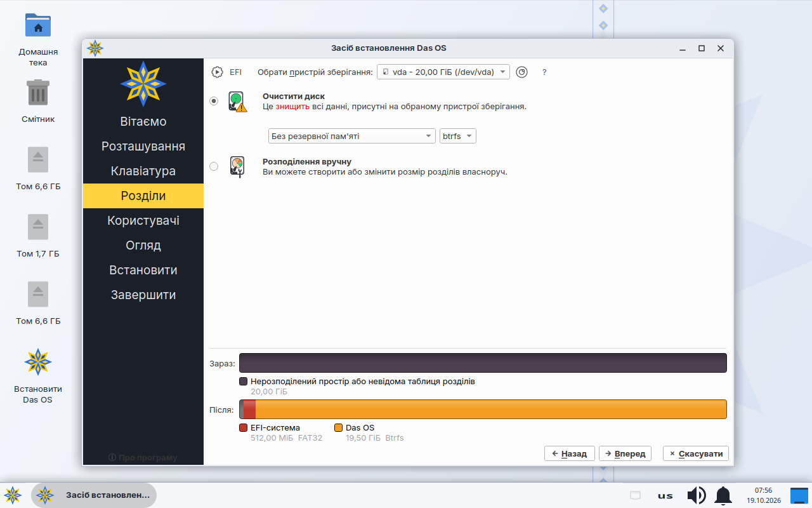Click the question mark help icon

point(544,72)
